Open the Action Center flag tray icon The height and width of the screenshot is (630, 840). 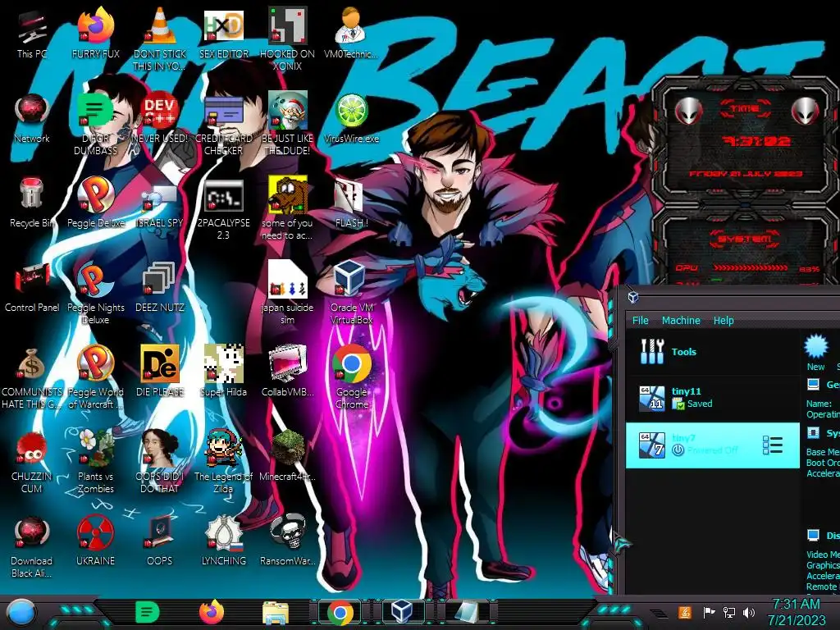tap(709, 612)
